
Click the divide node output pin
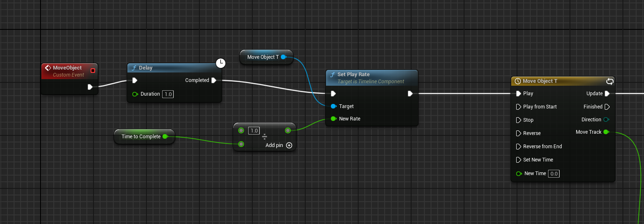click(x=288, y=130)
